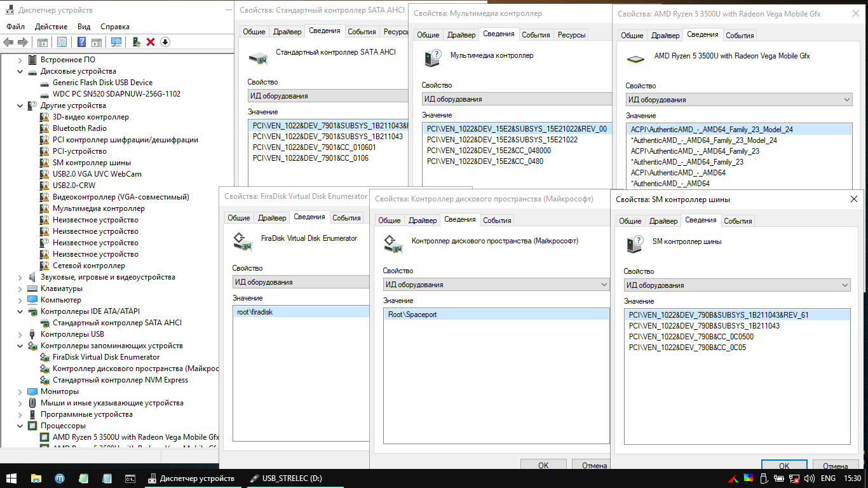Click the Стандартный контроллер NVM Express tree icon
The image size is (868, 488).
pos(44,380)
